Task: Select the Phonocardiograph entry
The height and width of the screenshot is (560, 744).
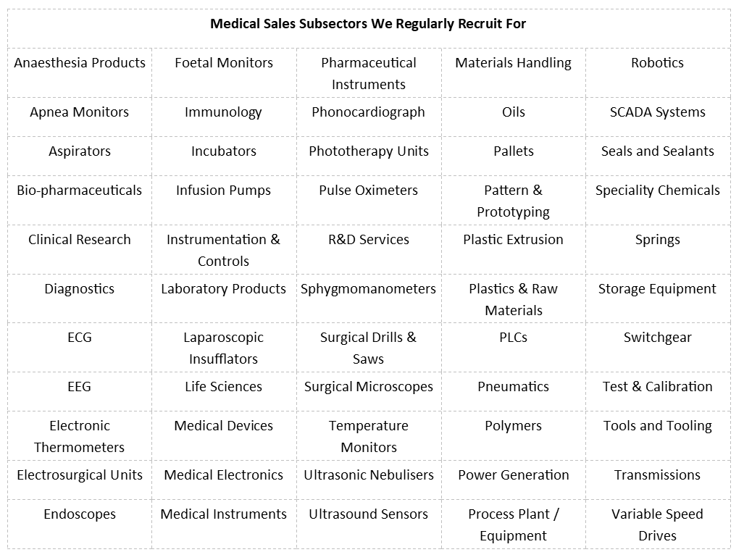Action: pos(368,112)
